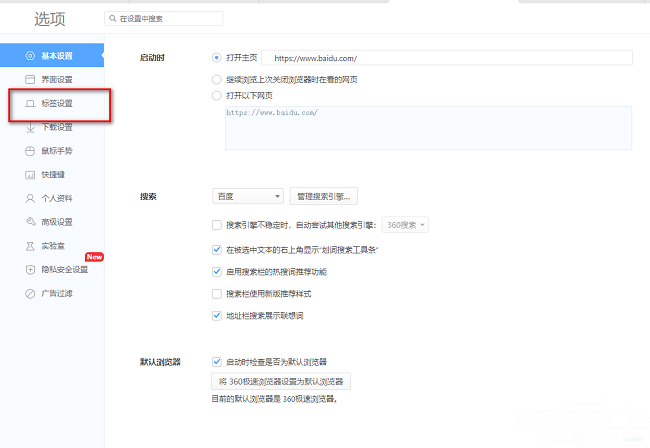This screenshot has height=448, width=650.
Task: Click the 管理搜索引擎... button
Action: point(323,196)
